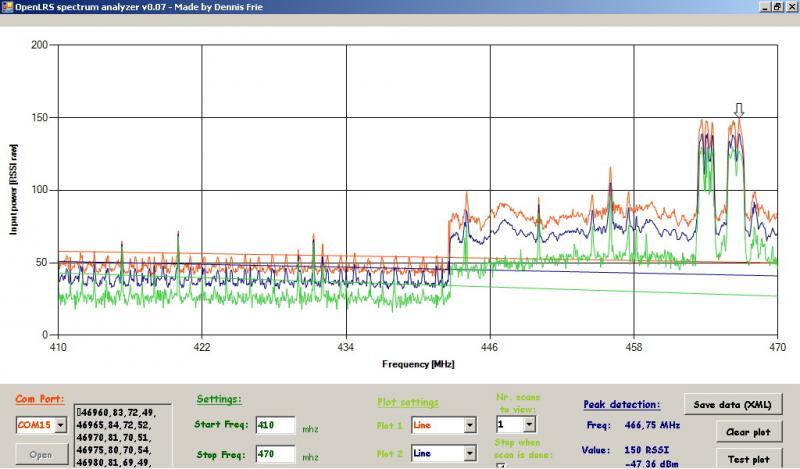This screenshot has height=469, width=800.
Task: Click the application icon in the title bar
Action: (6, 6)
